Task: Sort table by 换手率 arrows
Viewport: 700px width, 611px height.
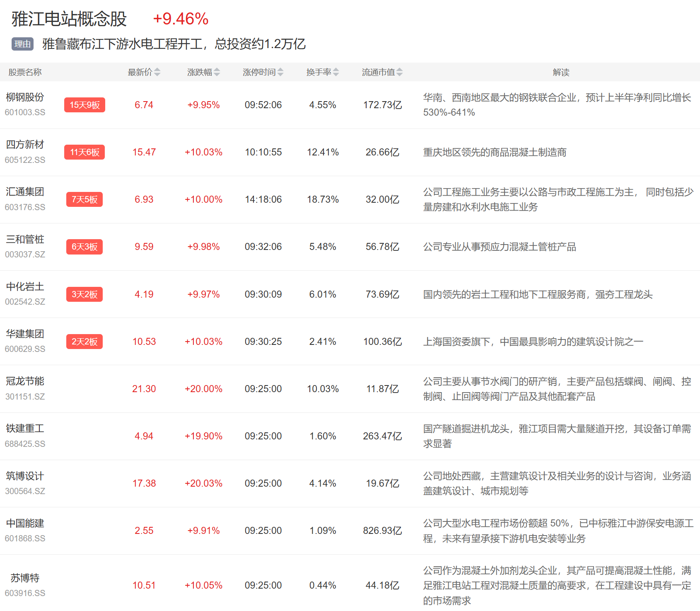Action: pos(336,72)
